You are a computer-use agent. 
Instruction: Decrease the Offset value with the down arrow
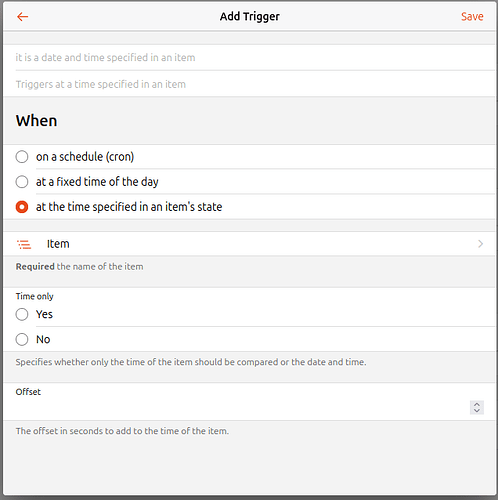(477, 411)
